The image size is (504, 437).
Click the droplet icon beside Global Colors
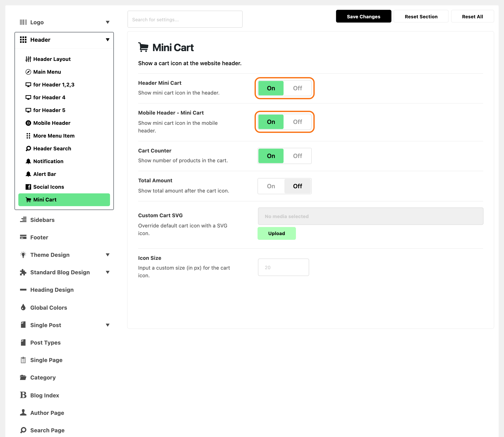coord(23,307)
